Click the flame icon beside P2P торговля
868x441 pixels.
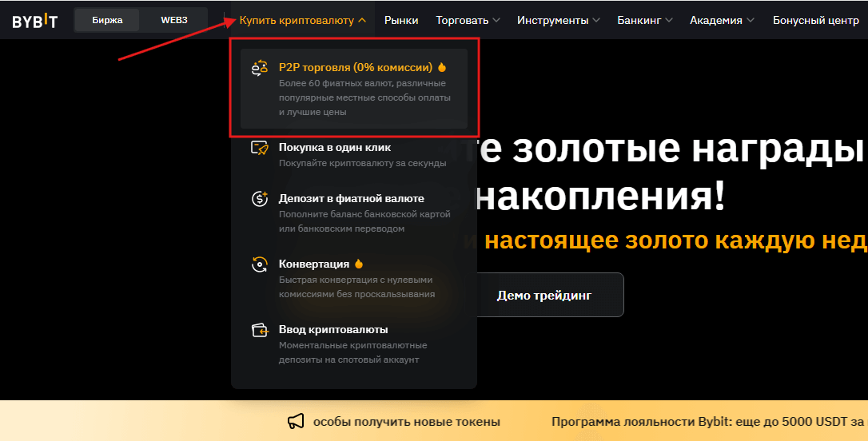(x=443, y=68)
